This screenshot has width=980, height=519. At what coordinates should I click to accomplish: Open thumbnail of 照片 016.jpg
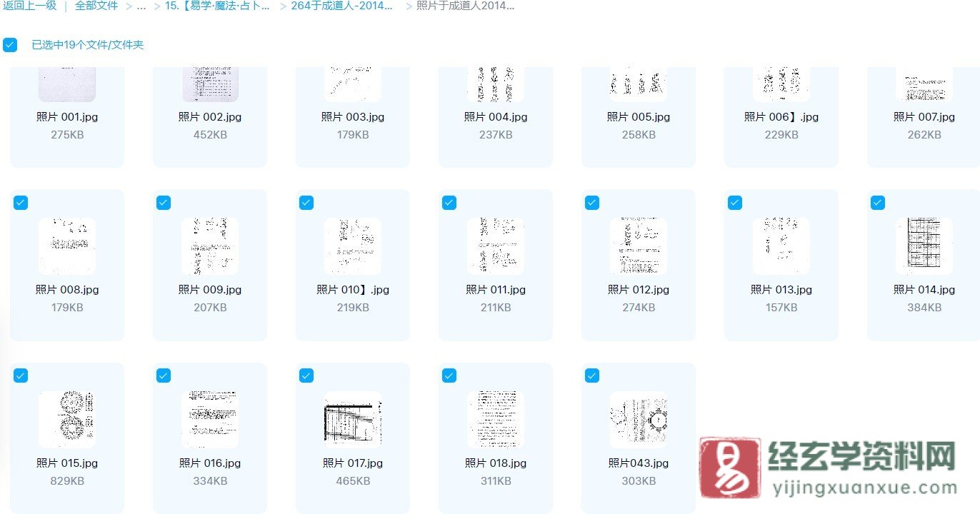[x=210, y=420]
